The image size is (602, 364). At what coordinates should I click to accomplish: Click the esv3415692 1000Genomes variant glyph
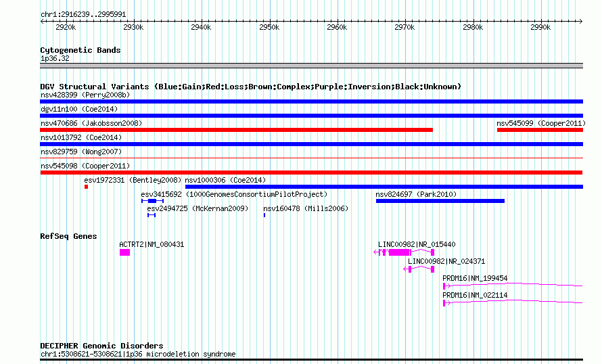[x=152, y=201]
